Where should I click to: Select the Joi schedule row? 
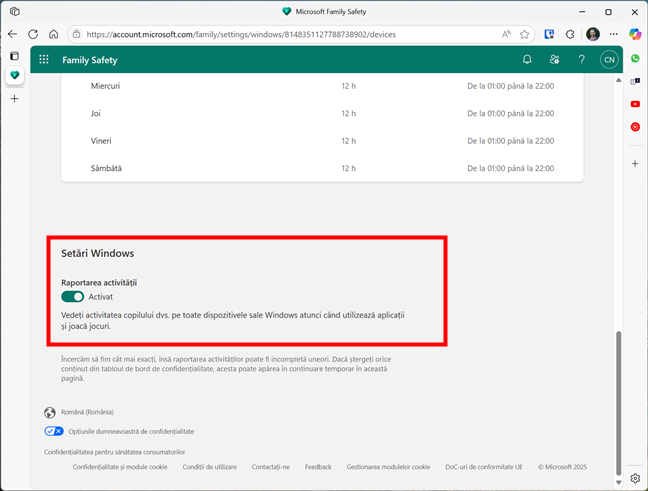coord(322,113)
